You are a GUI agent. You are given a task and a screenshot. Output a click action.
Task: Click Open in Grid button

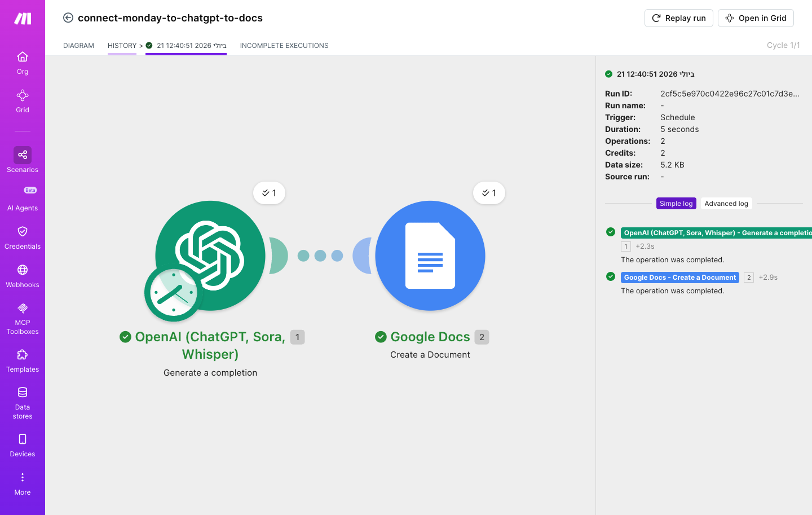pyautogui.click(x=756, y=18)
